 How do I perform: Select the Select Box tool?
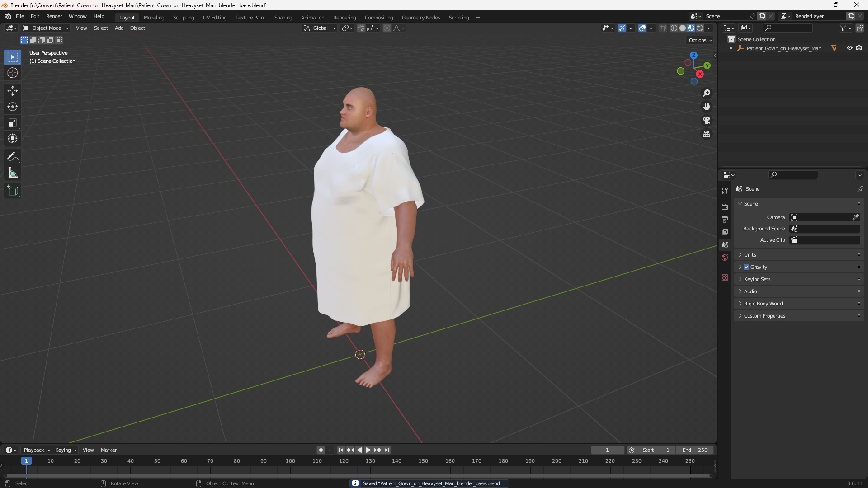pos(13,57)
